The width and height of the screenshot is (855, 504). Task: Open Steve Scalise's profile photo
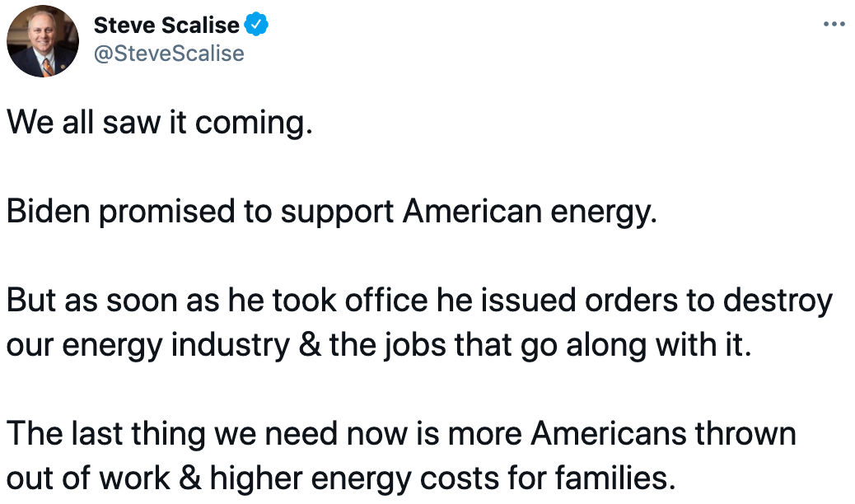(43, 41)
